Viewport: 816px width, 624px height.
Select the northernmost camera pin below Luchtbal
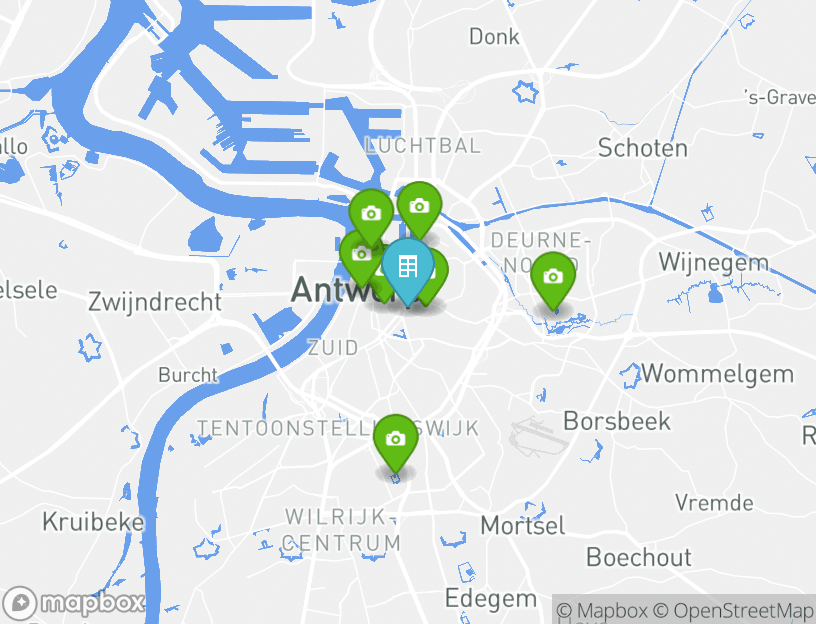pos(419,209)
